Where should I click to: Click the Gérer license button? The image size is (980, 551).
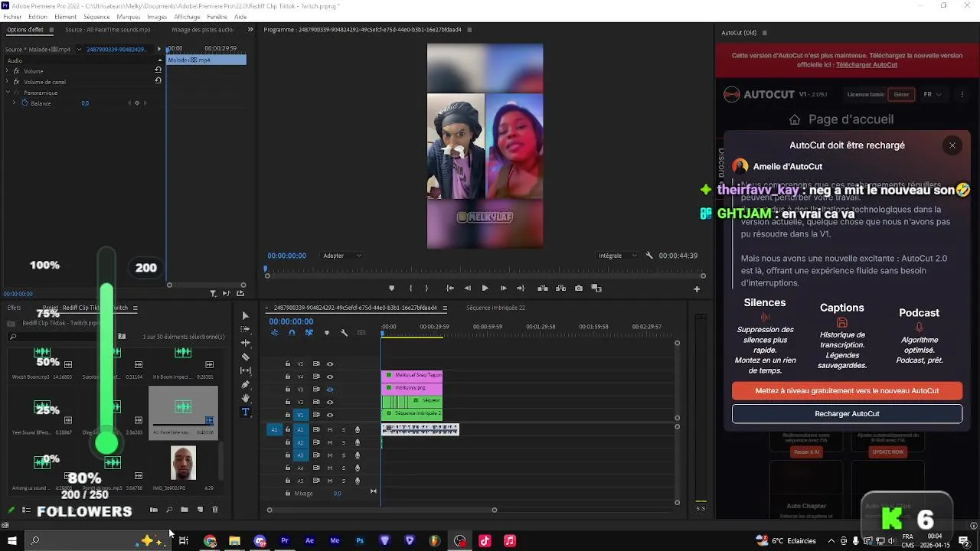901,95
